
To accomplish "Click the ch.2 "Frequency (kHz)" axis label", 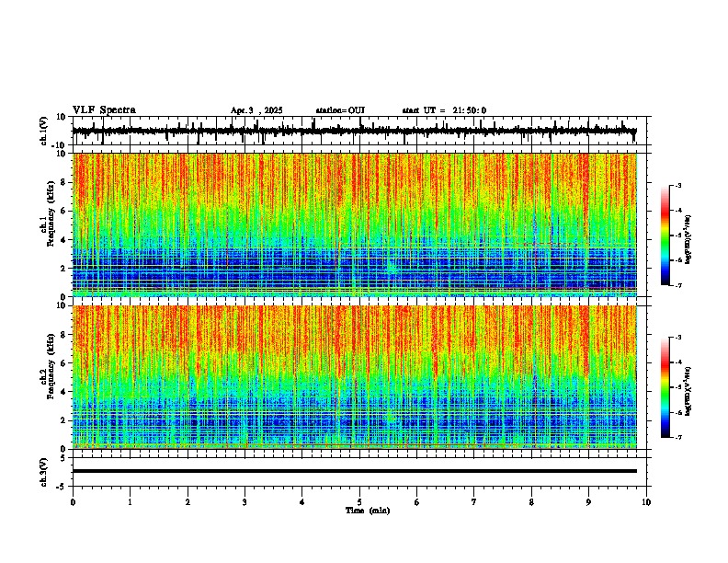I will pyautogui.click(x=51, y=366).
